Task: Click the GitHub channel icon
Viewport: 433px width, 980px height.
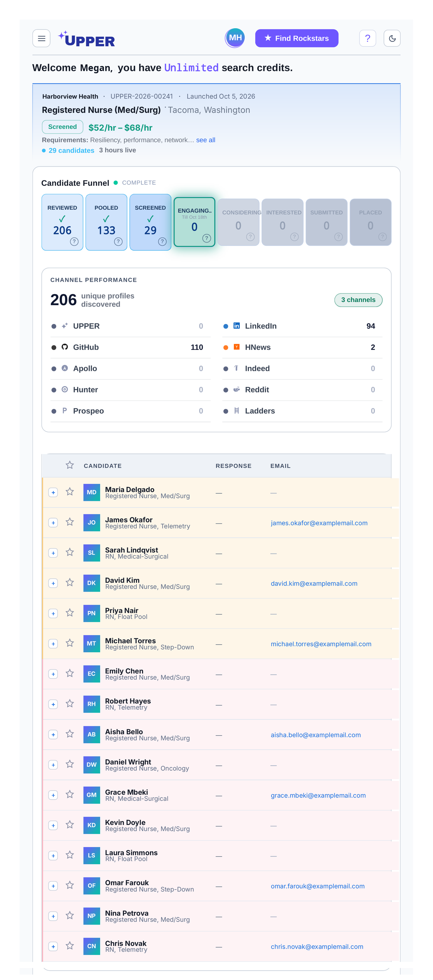Action: [65, 347]
